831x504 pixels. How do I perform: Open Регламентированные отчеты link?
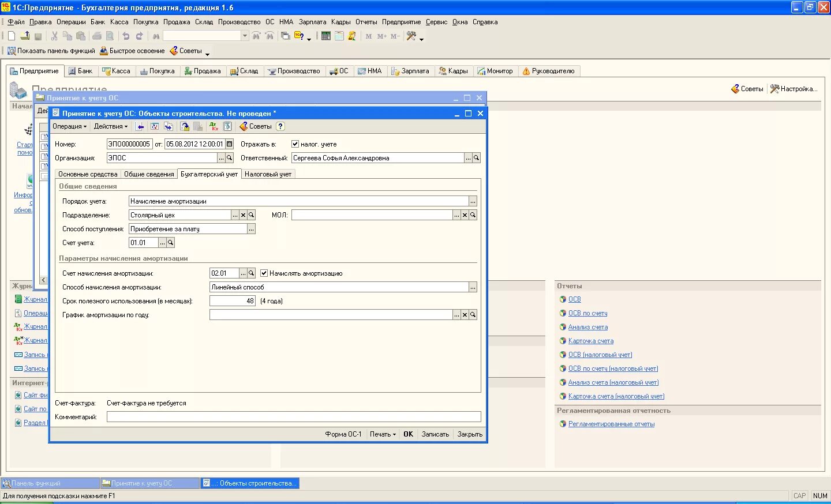[x=611, y=424]
